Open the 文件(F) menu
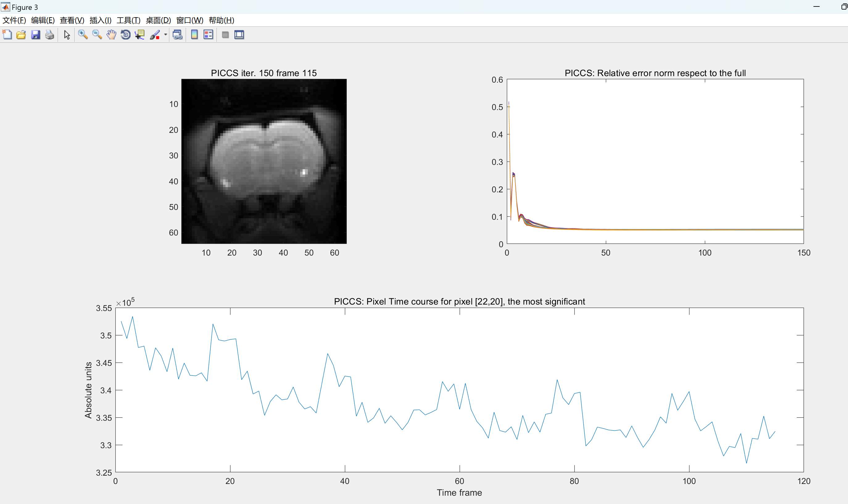Image resolution: width=848 pixels, height=504 pixels. point(14,20)
